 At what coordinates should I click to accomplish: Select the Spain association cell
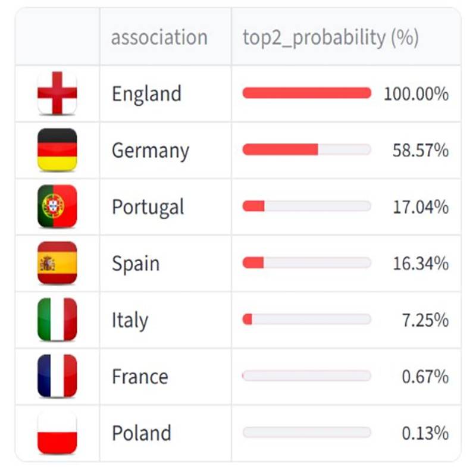pos(136,264)
